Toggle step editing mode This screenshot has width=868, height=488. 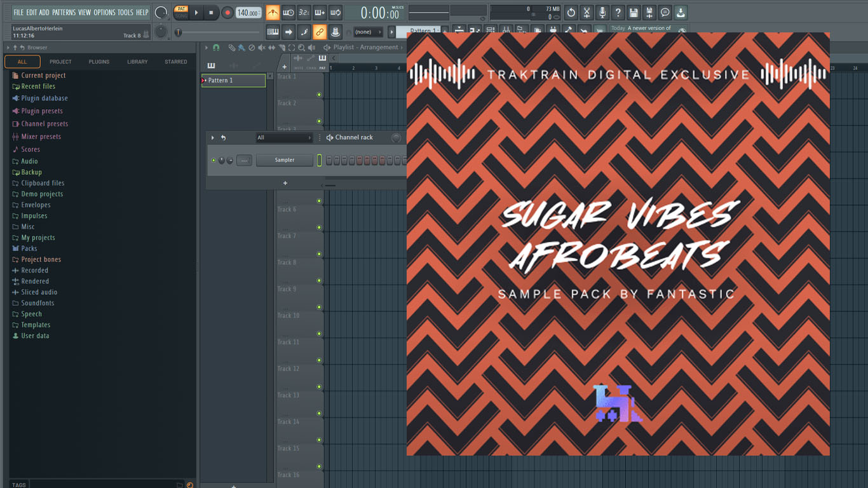tap(304, 32)
